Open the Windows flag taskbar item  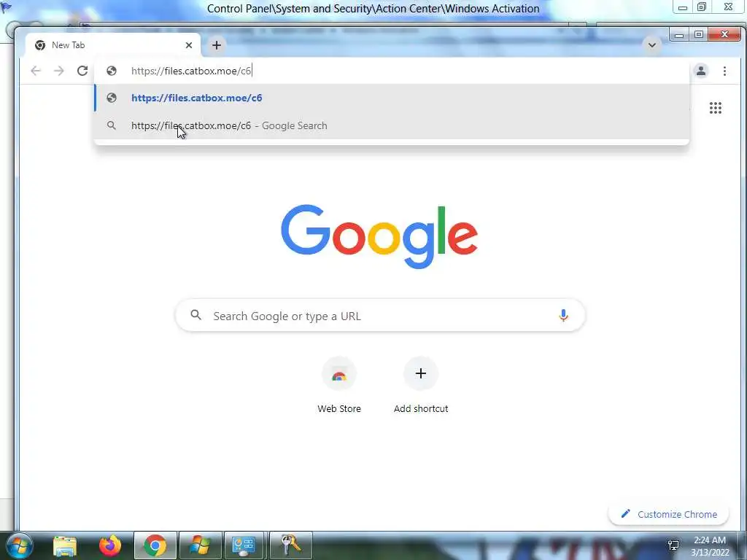click(x=200, y=545)
